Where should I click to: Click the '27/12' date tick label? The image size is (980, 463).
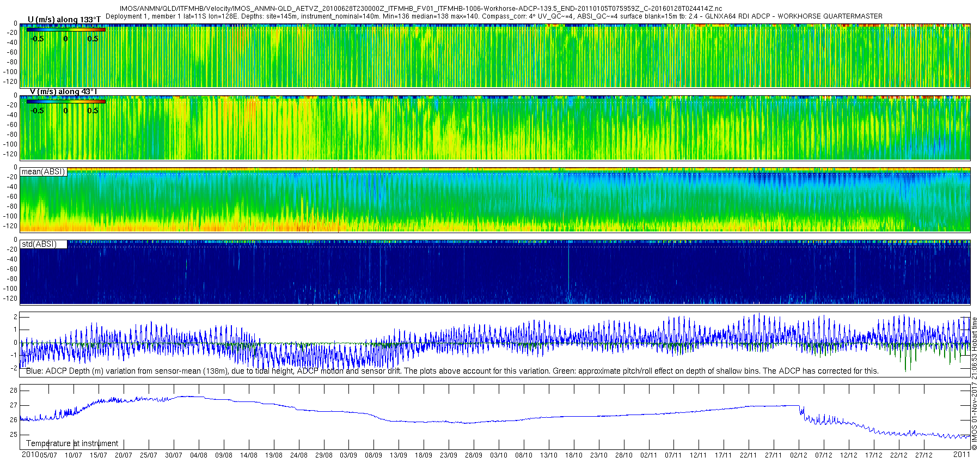(924, 455)
